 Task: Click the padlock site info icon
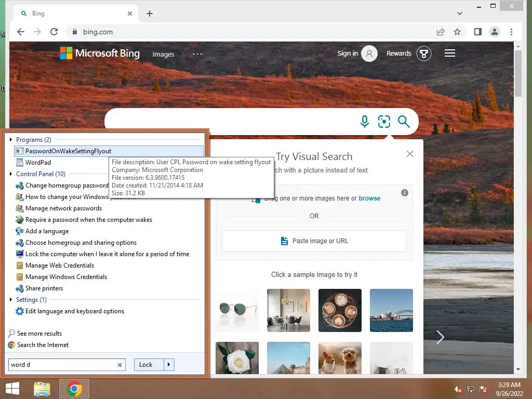coord(75,32)
